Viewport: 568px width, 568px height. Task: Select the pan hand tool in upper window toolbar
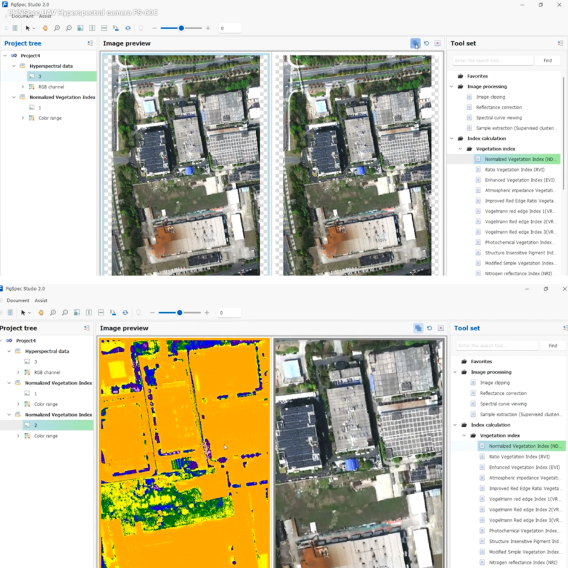(x=45, y=28)
